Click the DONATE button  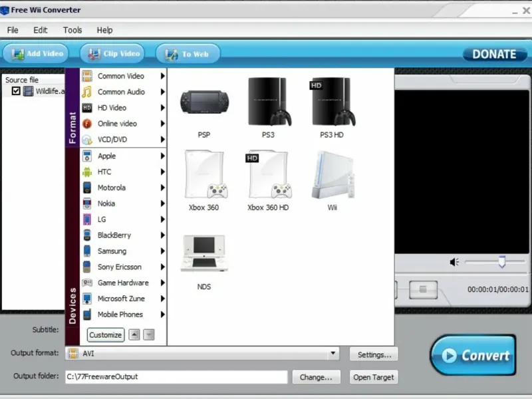click(x=494, y=55)
